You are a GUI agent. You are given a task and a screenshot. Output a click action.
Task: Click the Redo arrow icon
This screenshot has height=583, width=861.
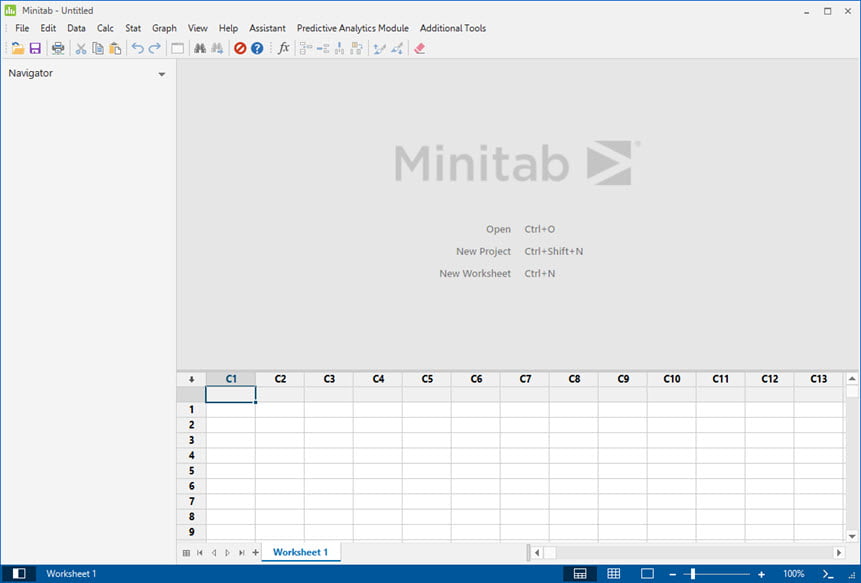coord(155,48)
